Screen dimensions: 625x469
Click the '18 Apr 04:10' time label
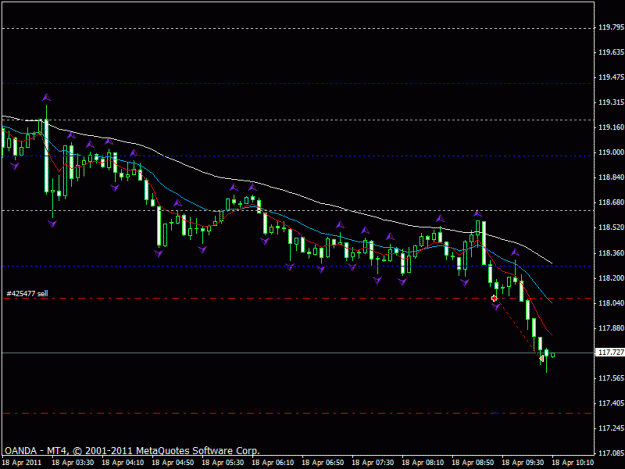pos(123,463)
